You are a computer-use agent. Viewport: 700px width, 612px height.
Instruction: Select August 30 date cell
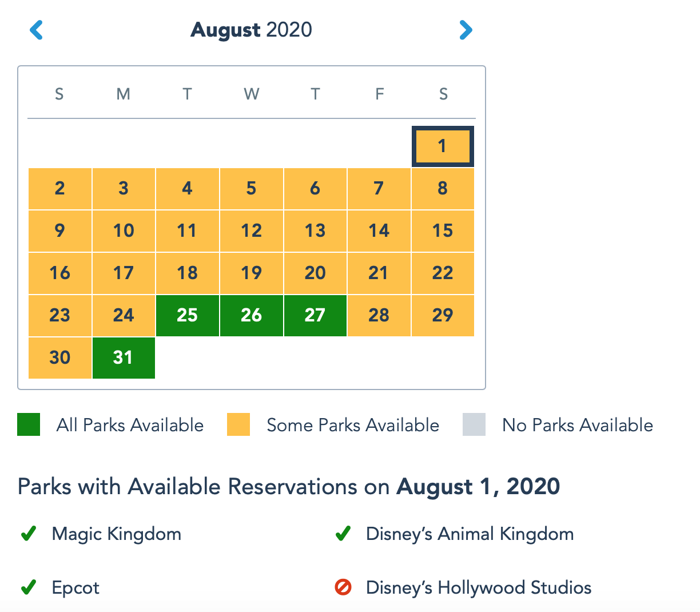[60, 358]
